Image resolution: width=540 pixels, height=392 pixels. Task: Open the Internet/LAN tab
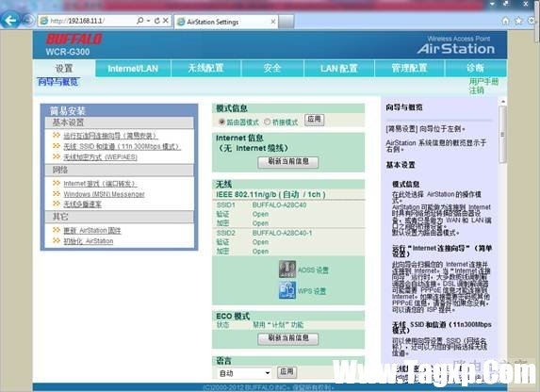[133, 68]
